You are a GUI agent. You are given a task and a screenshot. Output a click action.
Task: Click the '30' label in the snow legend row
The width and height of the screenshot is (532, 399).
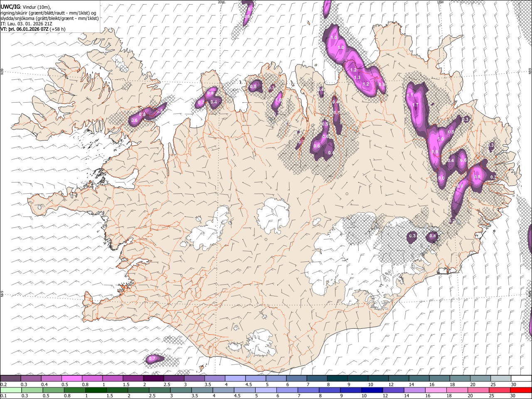[514, 384]
